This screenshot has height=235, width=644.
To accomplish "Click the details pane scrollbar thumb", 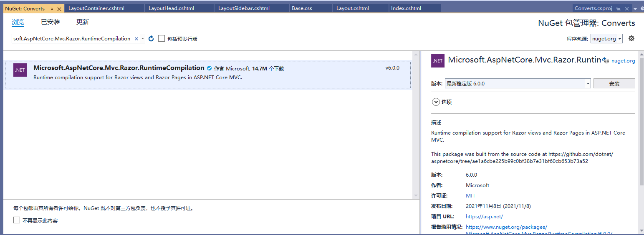I will [x=641, y=121].
